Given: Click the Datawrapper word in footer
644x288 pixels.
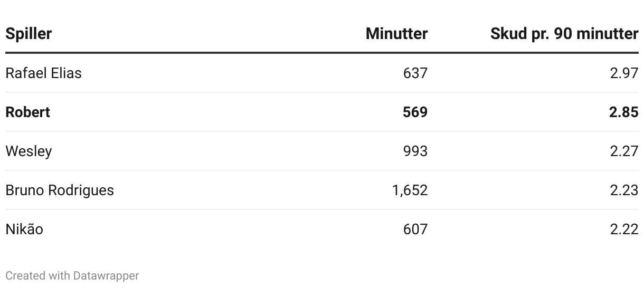Looking at the screenshot, I should [x=106, y=275].
